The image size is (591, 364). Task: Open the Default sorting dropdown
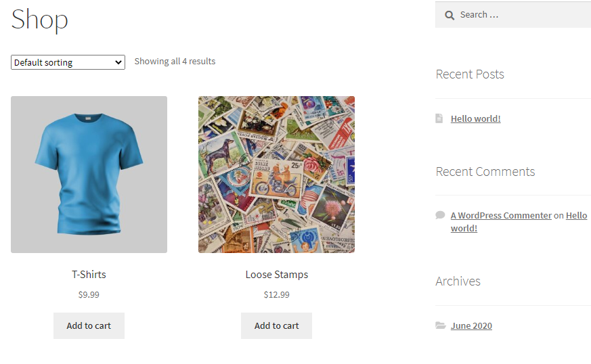[68, 62]
